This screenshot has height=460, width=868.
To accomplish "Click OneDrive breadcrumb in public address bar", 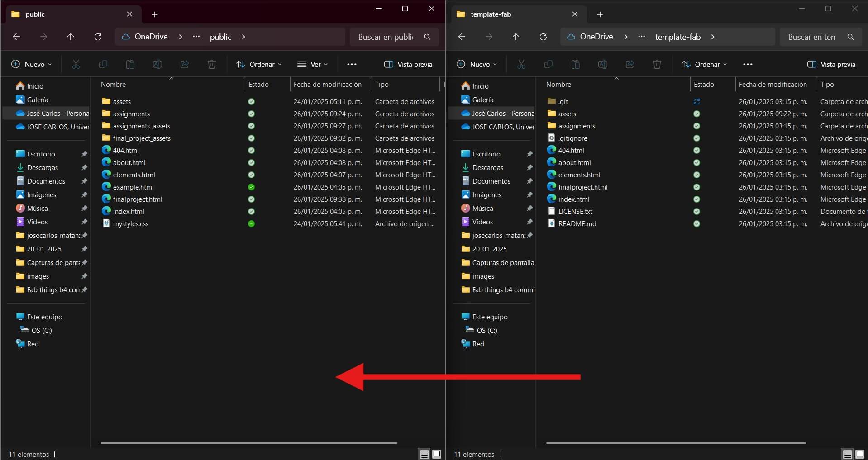I will pos(151,37).
